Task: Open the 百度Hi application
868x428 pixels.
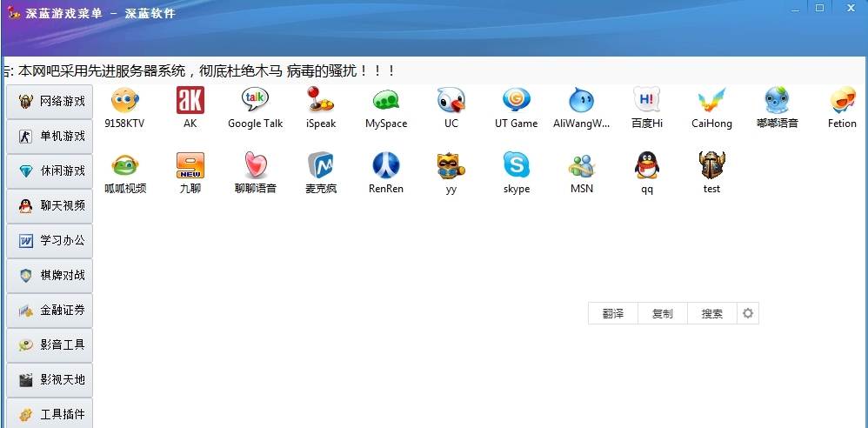Action: point(646,100)
